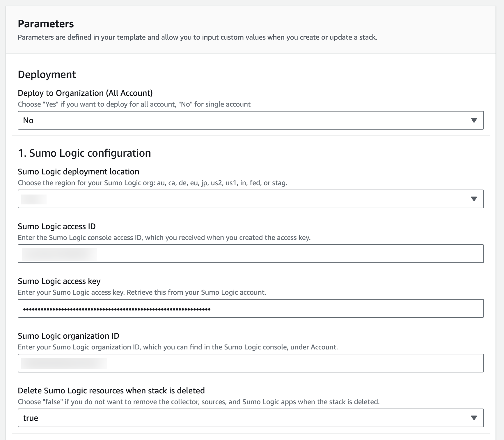Click the "Sumo Logic access ID" label
Viewport: 504px width, 440px height.
(57, 226)
